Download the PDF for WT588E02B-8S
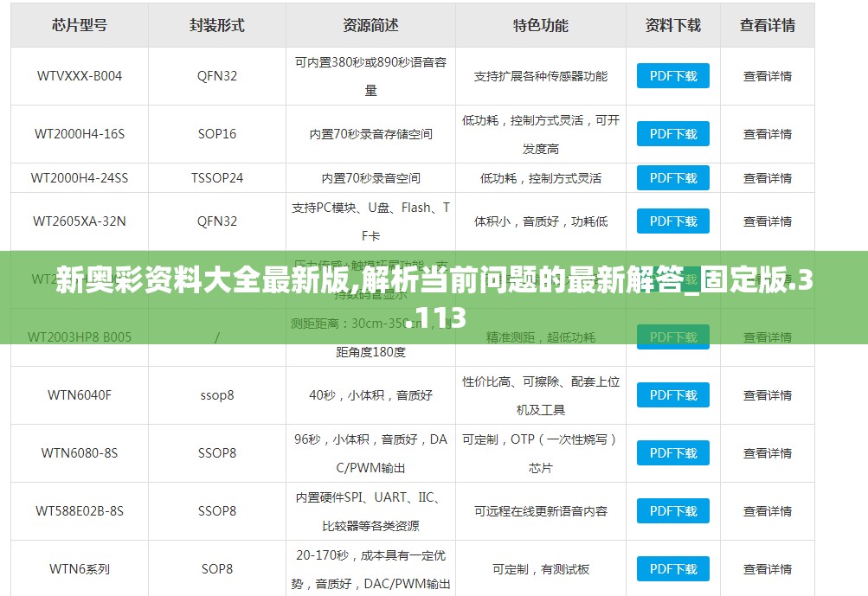This screenshot has height=596, width=868. pos(672,511)
